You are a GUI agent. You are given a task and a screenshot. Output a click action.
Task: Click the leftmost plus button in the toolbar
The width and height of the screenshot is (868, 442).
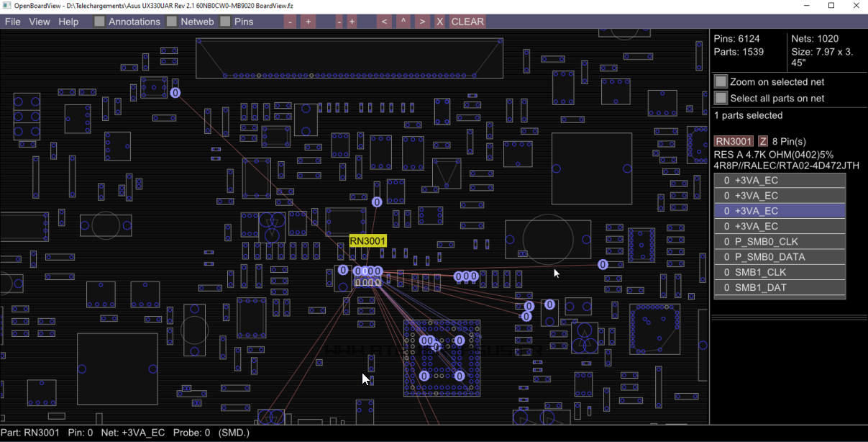point(308,22)
